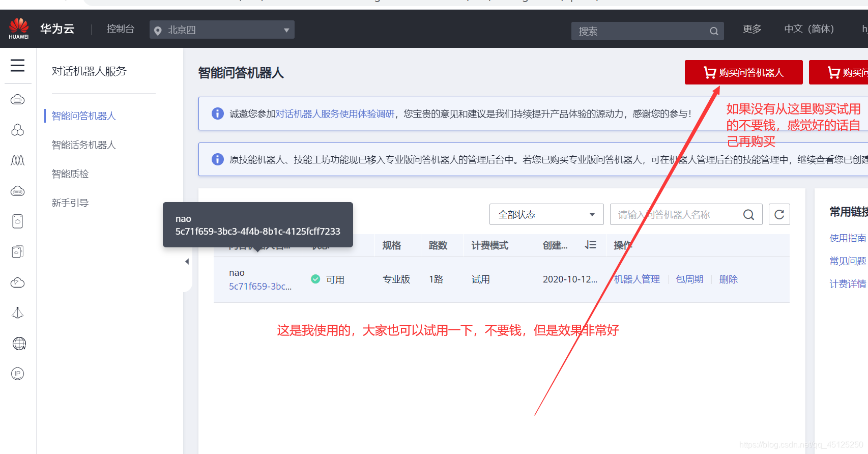Viewport: 868px width, 454px height.
Task: Click the globe network sidebar icon
Action: [x=19, y=344]
